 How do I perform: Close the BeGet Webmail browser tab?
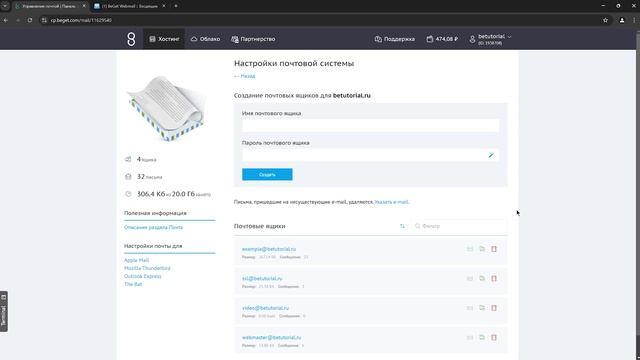pyautogui.click(x=164, y=6)
